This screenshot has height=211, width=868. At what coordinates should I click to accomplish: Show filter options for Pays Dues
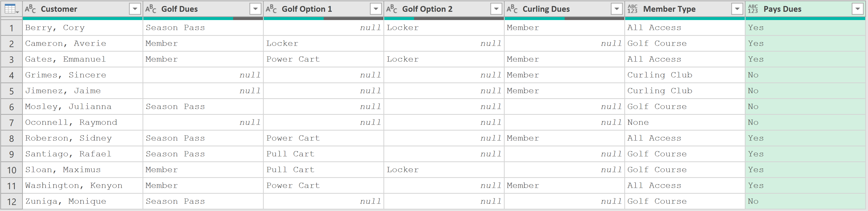point(857,9)
